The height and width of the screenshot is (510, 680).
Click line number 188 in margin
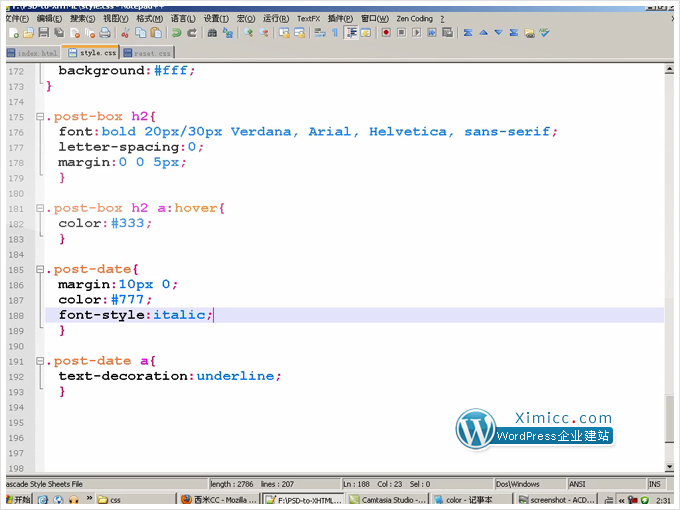pos(16,316)
